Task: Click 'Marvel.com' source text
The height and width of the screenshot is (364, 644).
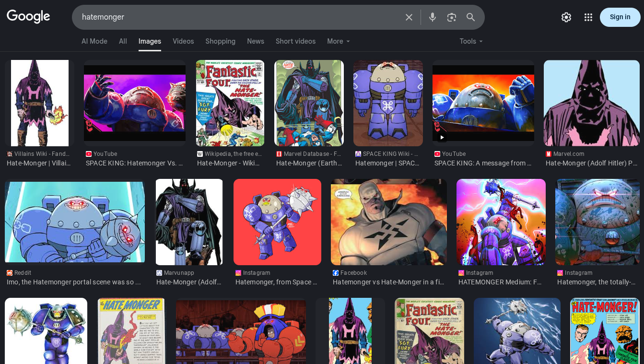Action: 569,154
